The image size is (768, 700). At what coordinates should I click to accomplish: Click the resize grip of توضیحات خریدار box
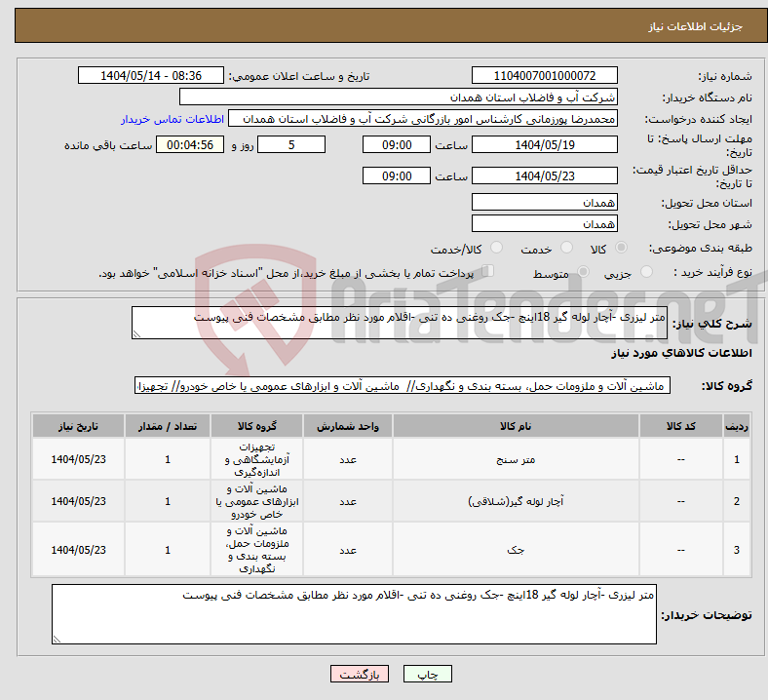(57, 640)
